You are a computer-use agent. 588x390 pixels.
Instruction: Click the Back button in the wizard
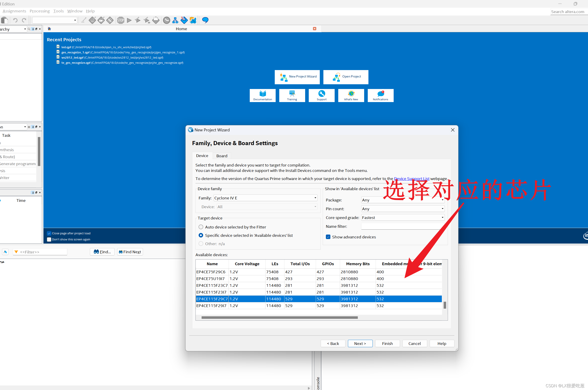(333, 344)
